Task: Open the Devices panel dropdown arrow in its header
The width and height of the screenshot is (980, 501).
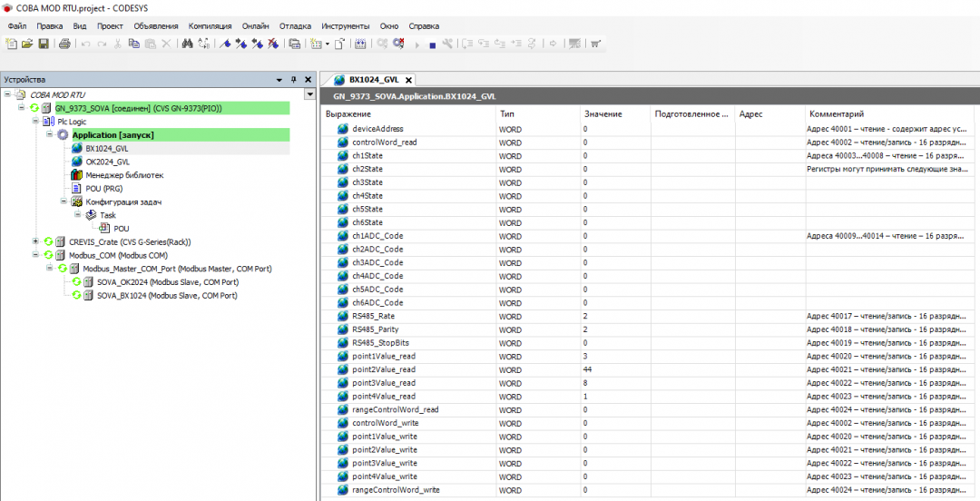Action: point(279,80)
